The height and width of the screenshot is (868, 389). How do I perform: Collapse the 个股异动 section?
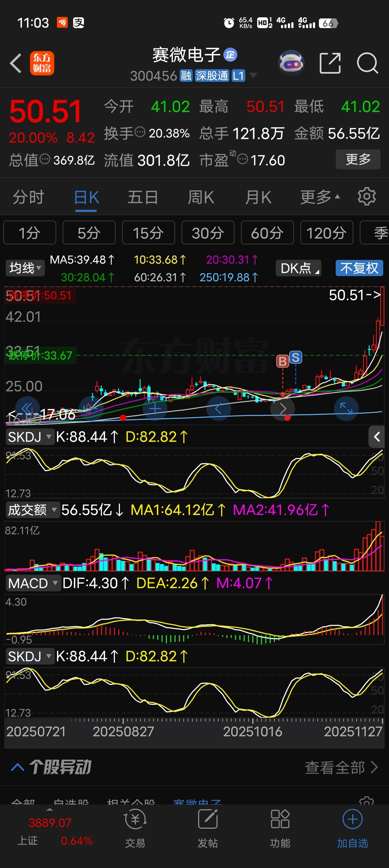point(18,767)
